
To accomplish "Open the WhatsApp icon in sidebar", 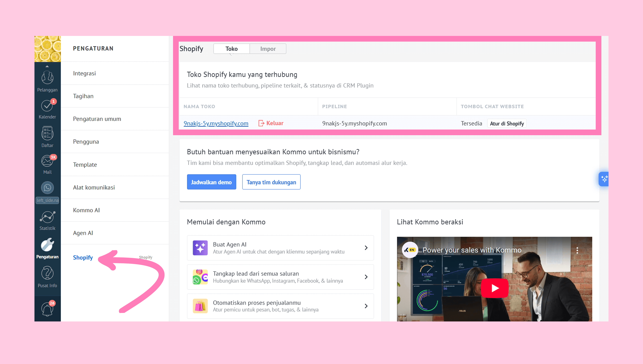I will (x=47, y=188).
